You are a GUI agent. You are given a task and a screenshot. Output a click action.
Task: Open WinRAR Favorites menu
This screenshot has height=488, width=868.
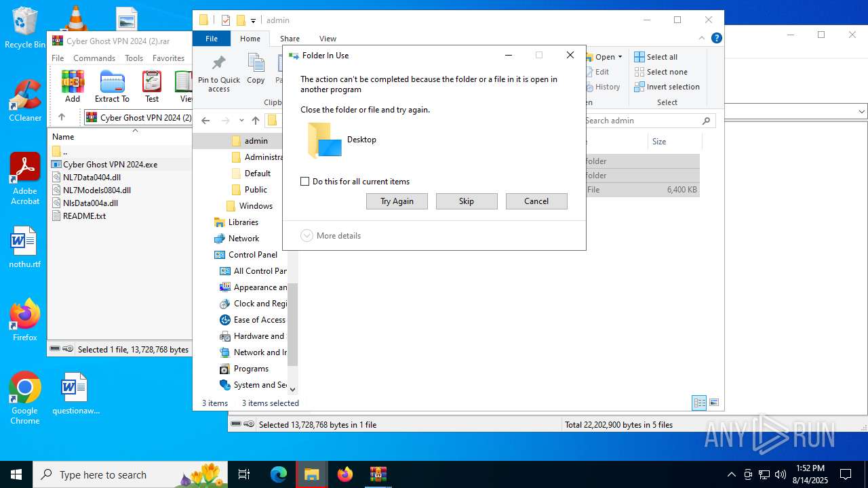point(168,58)
